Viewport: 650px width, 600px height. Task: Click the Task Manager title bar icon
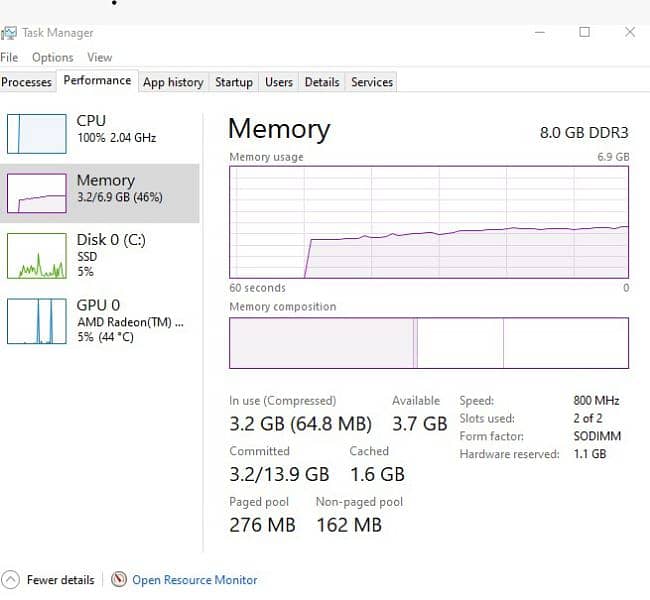[9, 32]
